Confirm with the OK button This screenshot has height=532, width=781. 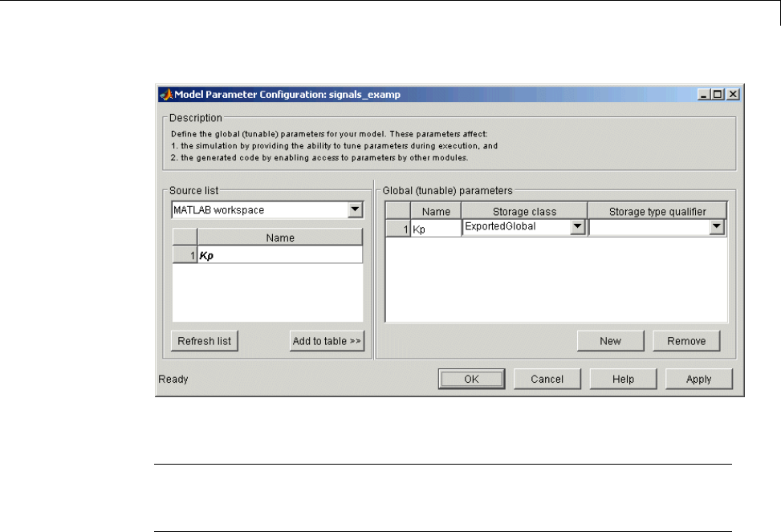tap(472, 379)
